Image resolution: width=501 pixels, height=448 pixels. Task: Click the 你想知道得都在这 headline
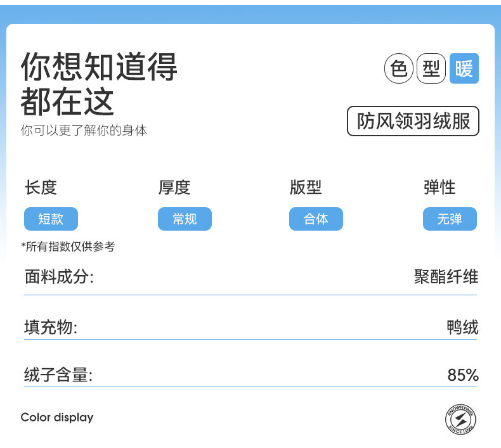[x=99, y=84]
